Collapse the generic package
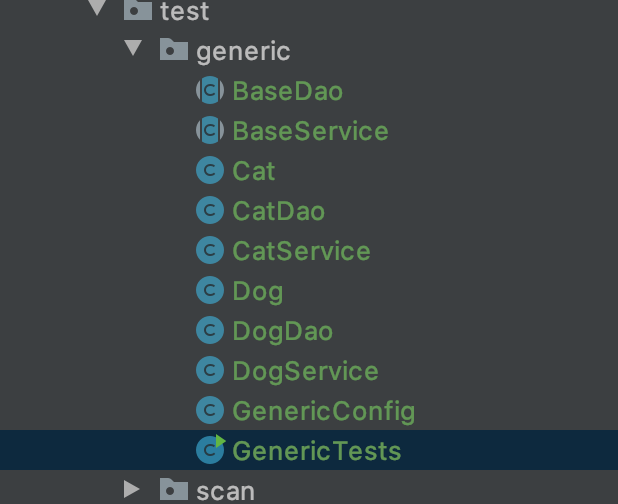The height and width of the screenshot is (504, 618). point(133,48)
